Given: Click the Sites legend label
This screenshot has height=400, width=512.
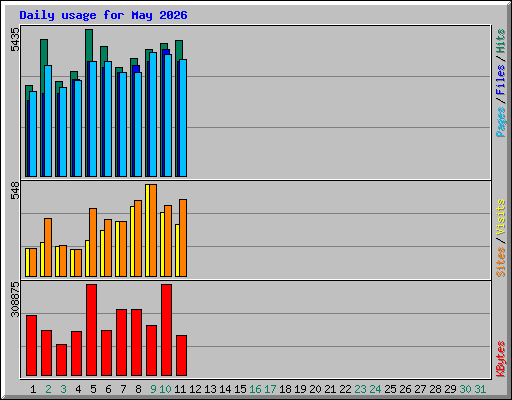Looking at the screenshot, I should [501, 262].
